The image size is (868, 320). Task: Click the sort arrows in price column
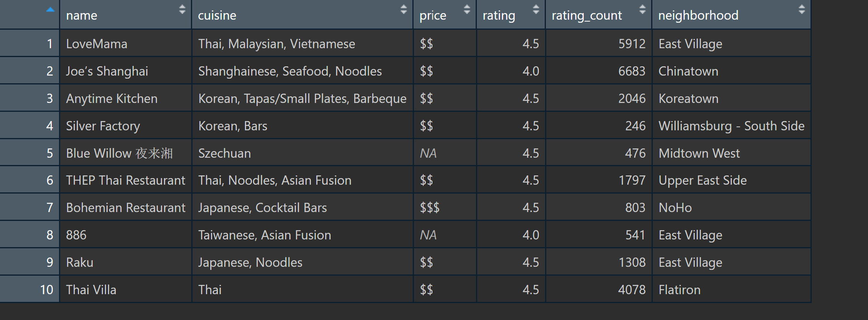point(467,10)
